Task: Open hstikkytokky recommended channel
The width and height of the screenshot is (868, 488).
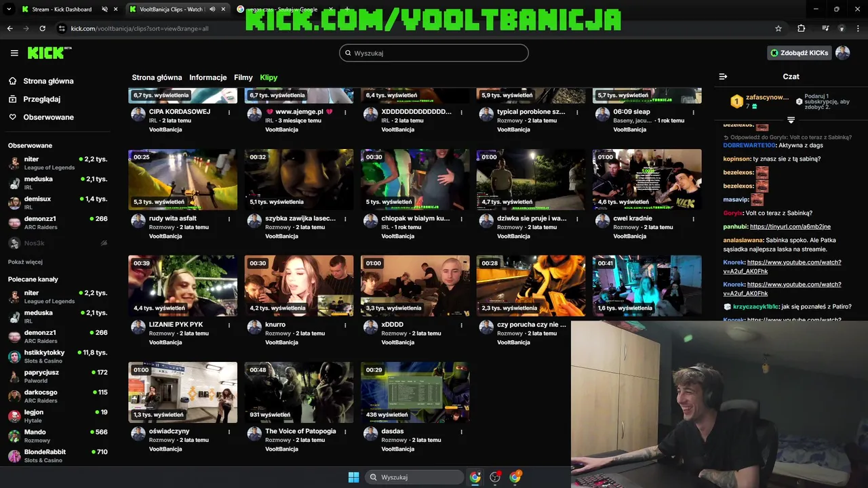Action: click(x=58, y=357)
